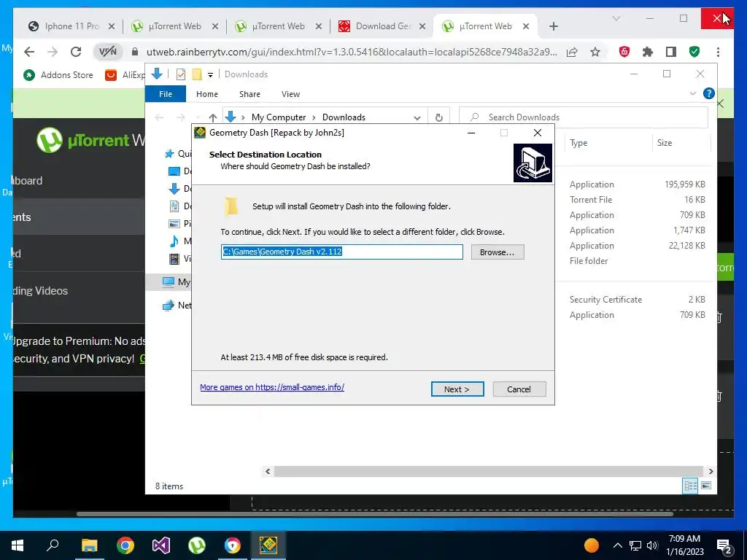Select Network in navigation pane
The width and height of the screenshot is (747, 560).
pyautogui.click(x=177, y=306)
